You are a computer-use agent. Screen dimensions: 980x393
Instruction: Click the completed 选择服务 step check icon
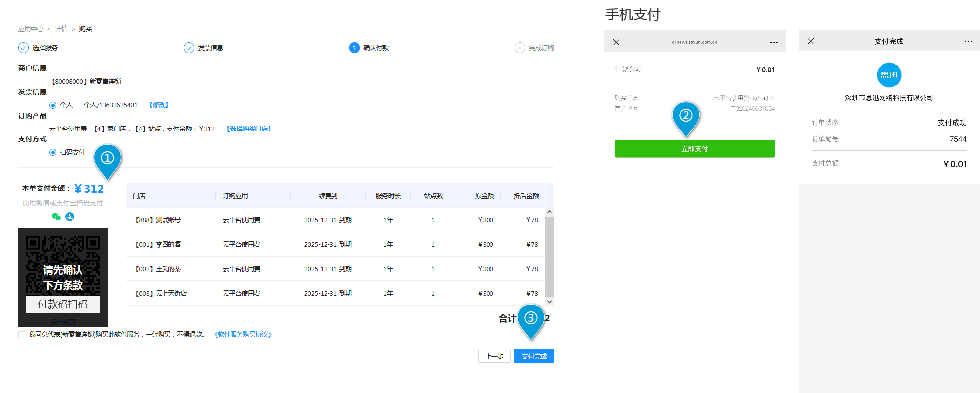pyautogui.click(x=23, y=48)
